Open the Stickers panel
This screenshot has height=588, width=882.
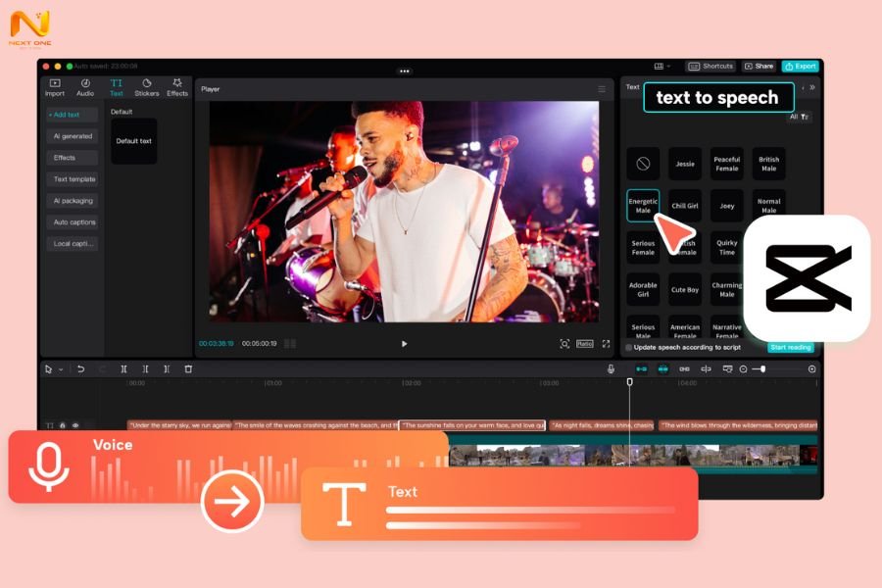pyautogui.click(x=146, y=87)
